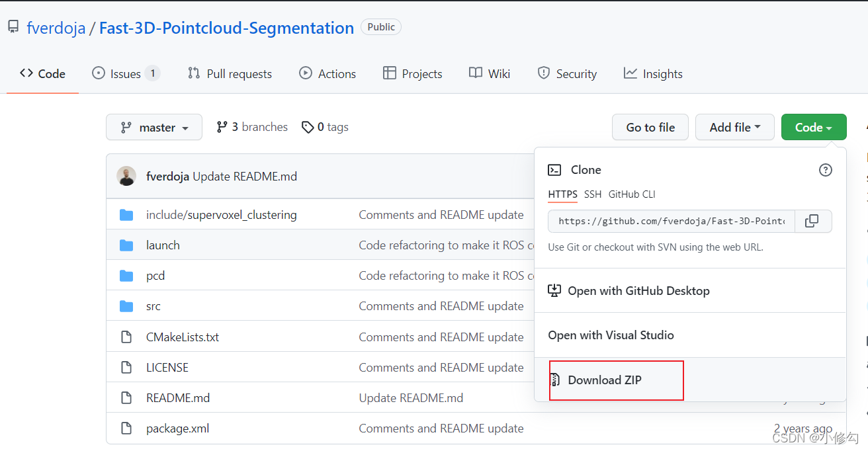Click the repository book icon

[x=13, y=27]
